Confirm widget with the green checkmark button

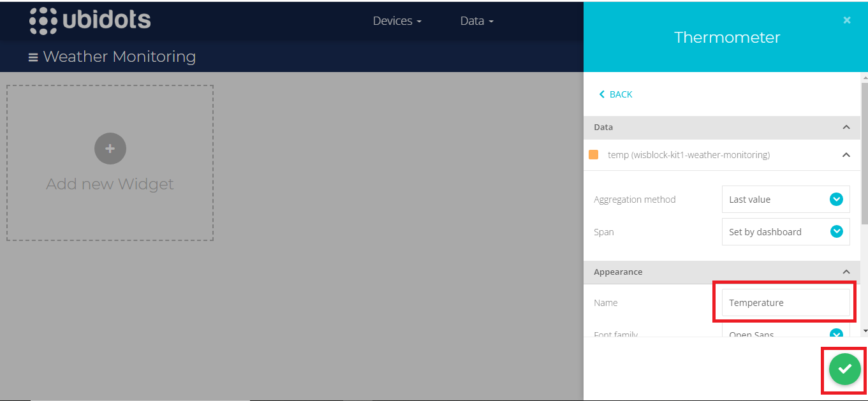tap(844, 369)
